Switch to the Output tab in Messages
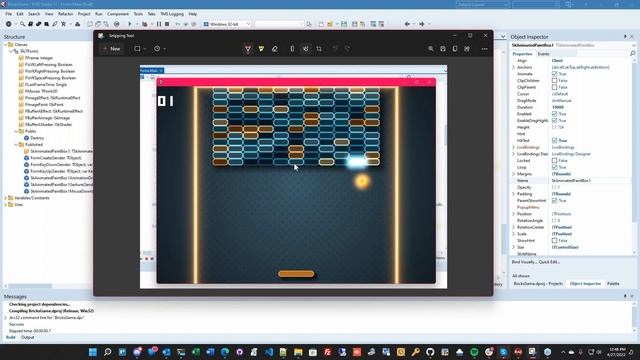Image resolution: width=640 pixels, height=360 pixels. pyautogui.click(x=27, y=337)
